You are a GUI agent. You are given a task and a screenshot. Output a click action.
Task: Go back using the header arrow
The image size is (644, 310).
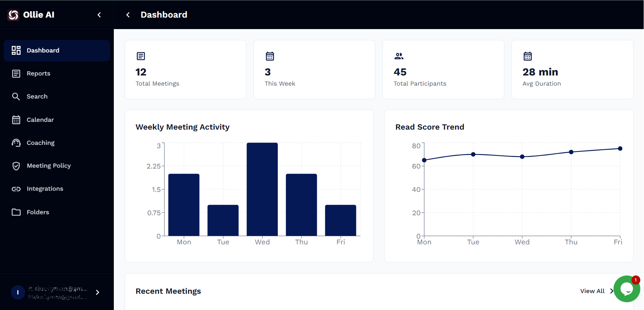click(128, 15)
